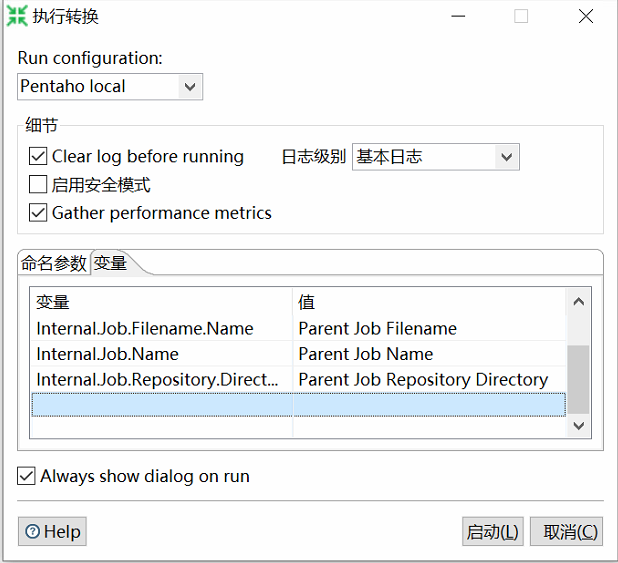Click Parent Job Repository Directory value cell
This screenshot has width=618, height=563.
[x=430, y=380]
